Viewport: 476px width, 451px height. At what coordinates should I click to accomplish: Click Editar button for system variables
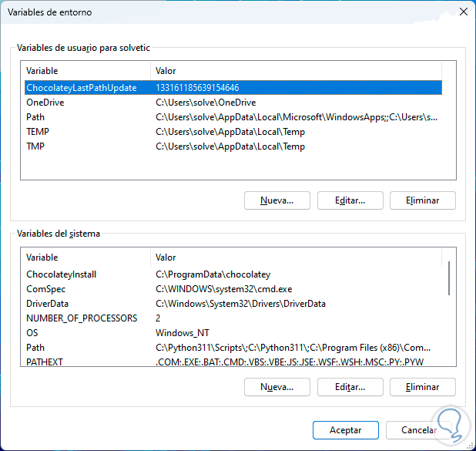click(350, 387)
